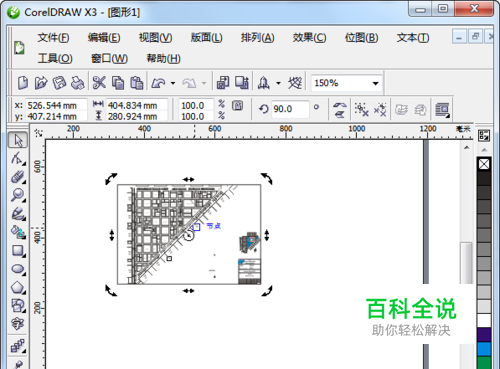This screenshot has width=500, height=369.
Task: Open the 窗口(W) menu
Action: tap(109, 59)
